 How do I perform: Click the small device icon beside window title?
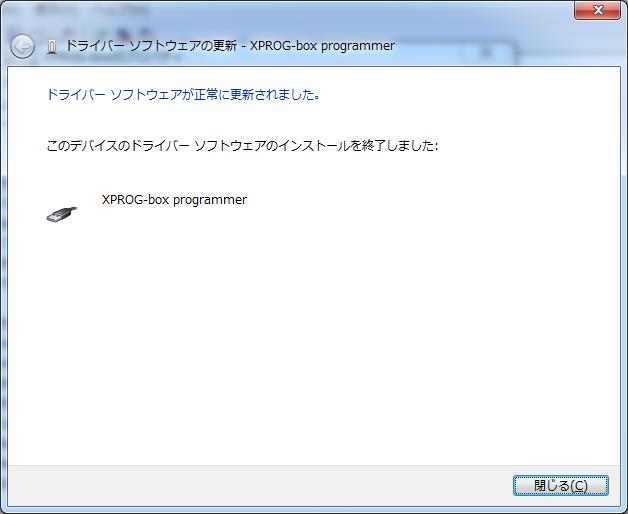(x=51, y=47)
